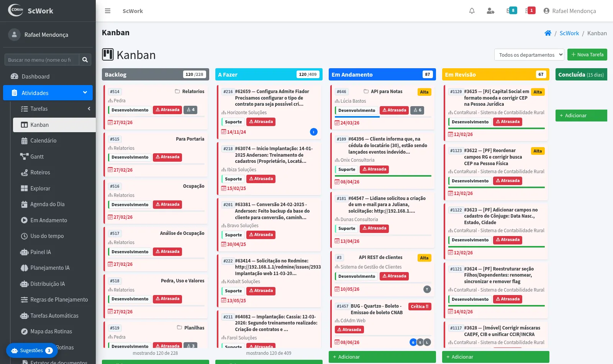
Task: Click the blue avatar on card #216
Action: pos(313,132)
